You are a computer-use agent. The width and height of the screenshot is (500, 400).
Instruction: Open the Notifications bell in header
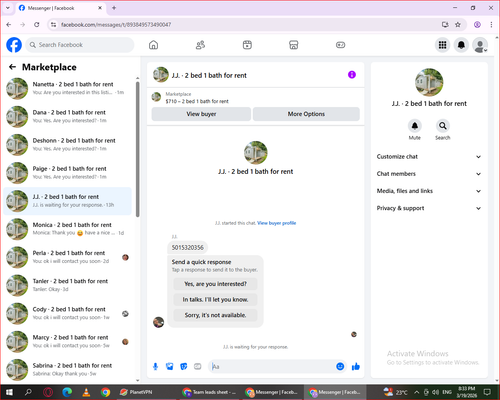click(x=461, y=45)
